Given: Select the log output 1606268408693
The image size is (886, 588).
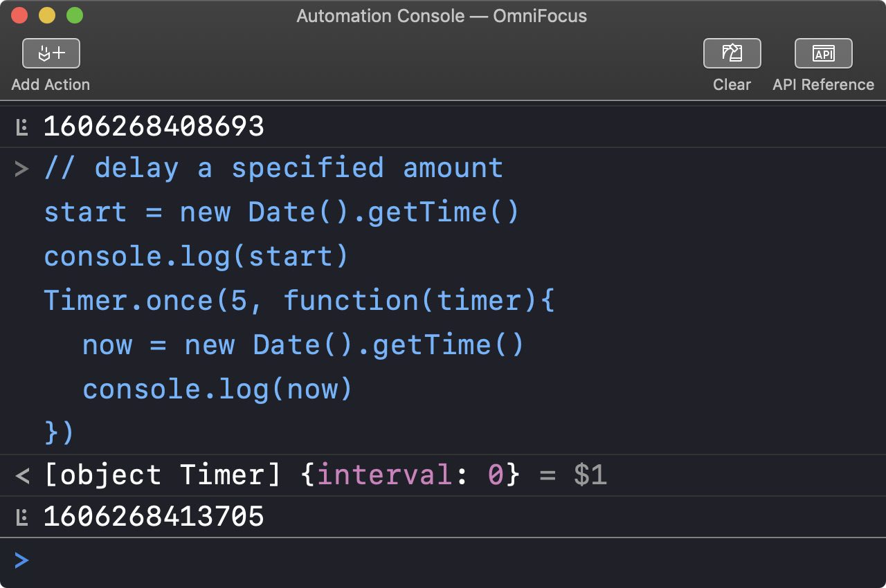Looking at the screenshot, I should pos(154,127).
